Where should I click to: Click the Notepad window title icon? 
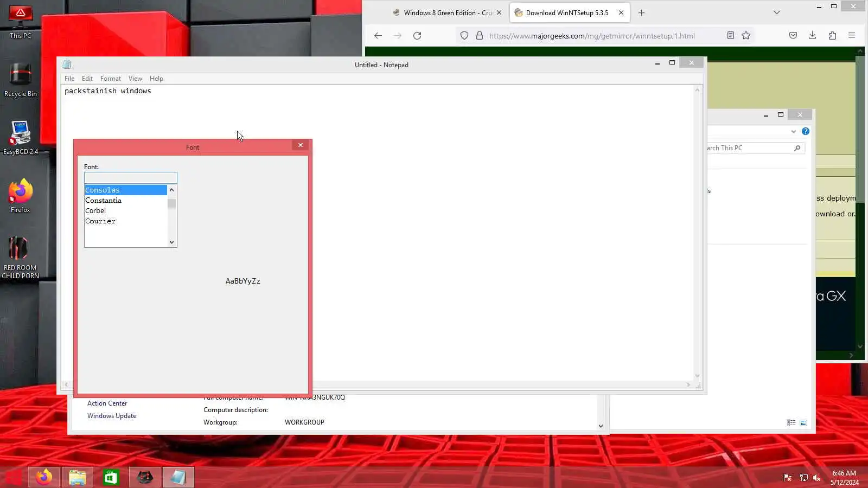pos(67,65)
